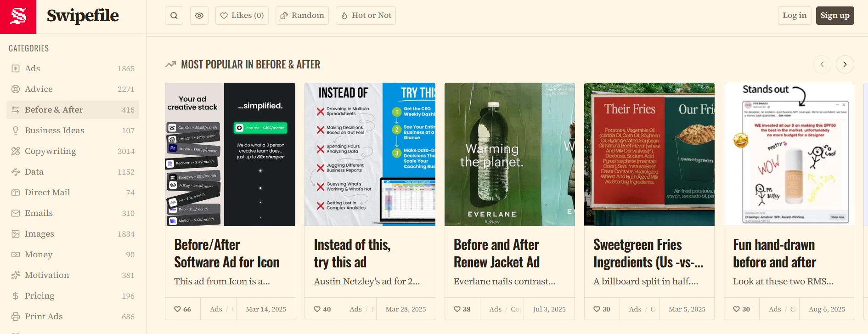Click the Advice lifebuoy icon
Viewport: 868px width, 334px height.
click(x=16, y=89)
